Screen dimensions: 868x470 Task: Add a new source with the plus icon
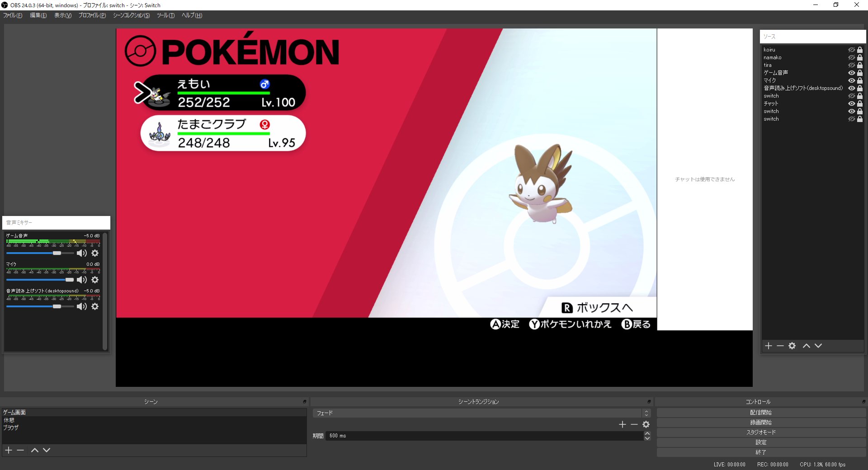[x=769, y=346]
